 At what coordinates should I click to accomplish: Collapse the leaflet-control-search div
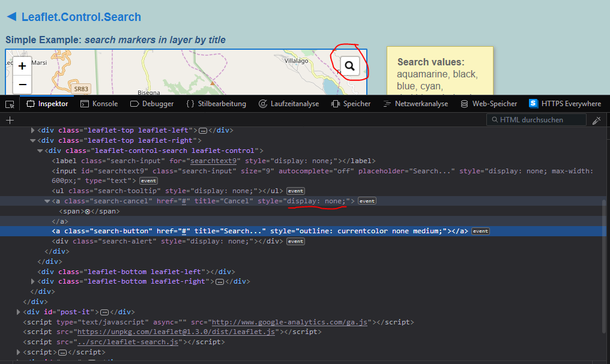[40, 151]
